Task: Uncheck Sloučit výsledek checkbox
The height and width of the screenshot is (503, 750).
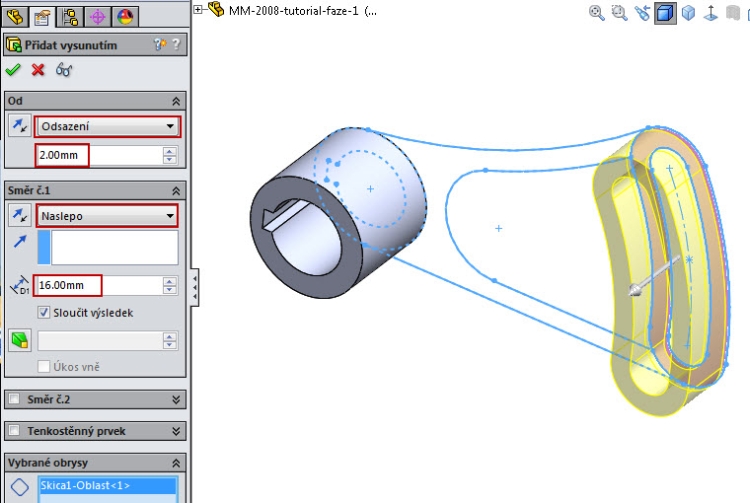Action: (x=44, y=313)
